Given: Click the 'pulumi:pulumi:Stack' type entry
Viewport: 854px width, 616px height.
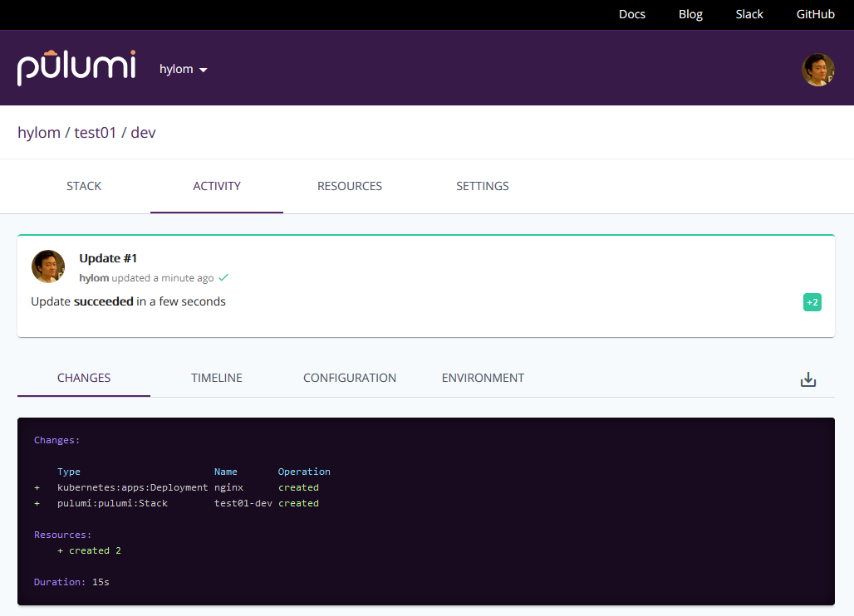Looking at the screenshot, I should coord(112,503).
